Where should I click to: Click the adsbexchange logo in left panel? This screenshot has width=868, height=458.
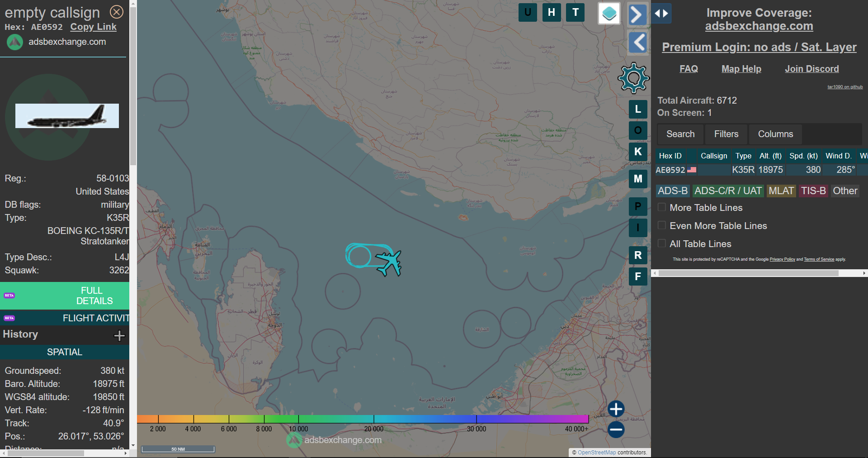click(x=14, y=42)
